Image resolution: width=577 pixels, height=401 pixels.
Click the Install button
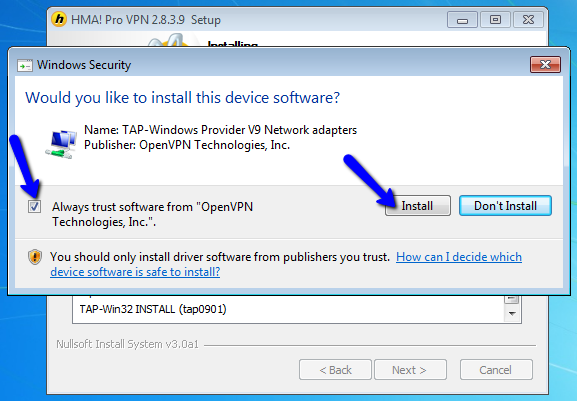[x=418, y=206]
